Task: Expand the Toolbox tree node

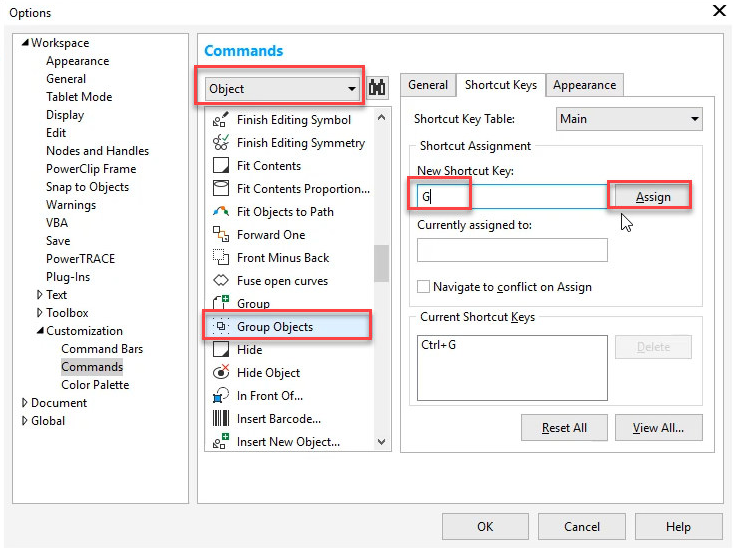Action: point(40,313)
